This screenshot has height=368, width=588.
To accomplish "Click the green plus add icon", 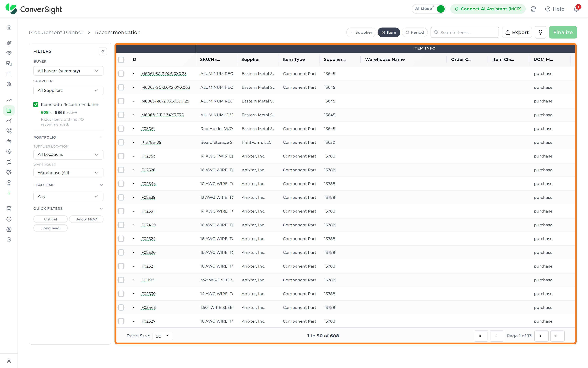I will [x=9, y=193].
